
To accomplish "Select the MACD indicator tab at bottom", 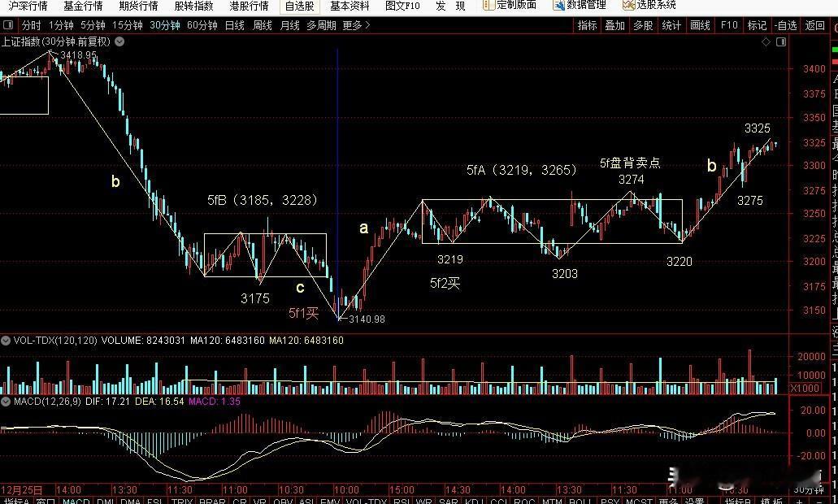I will point(76,501).
